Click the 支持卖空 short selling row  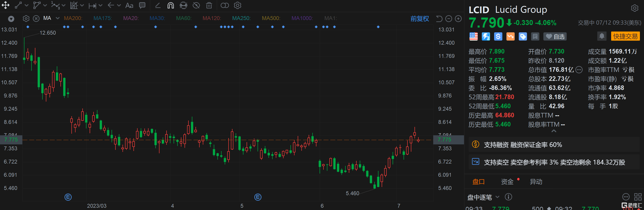click(x=554, y=162)
